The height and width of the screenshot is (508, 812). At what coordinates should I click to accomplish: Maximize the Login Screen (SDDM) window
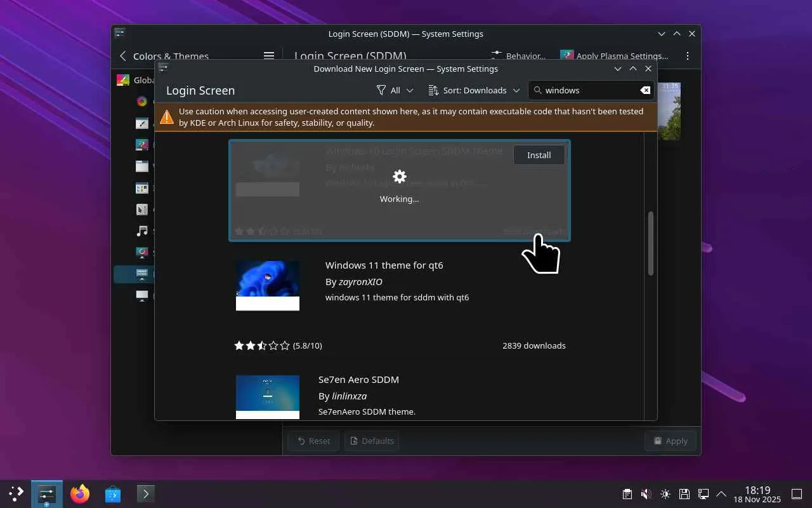[x=677, y=34]
